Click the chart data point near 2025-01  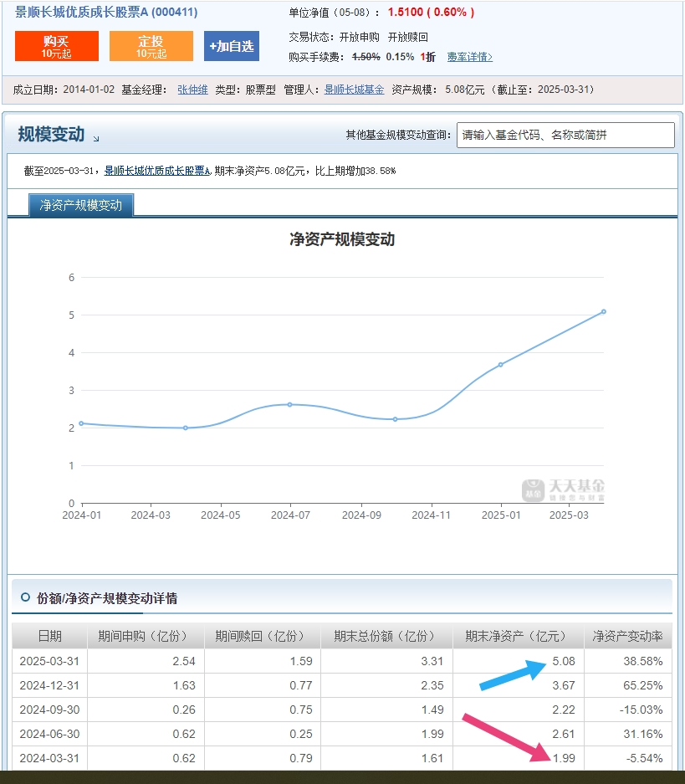click(501, 365)
